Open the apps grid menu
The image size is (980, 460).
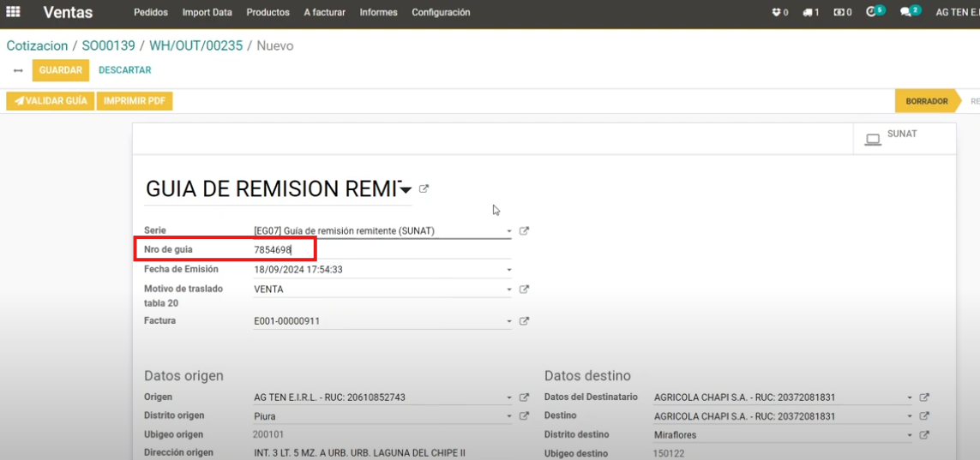click(x=13, y=13)
